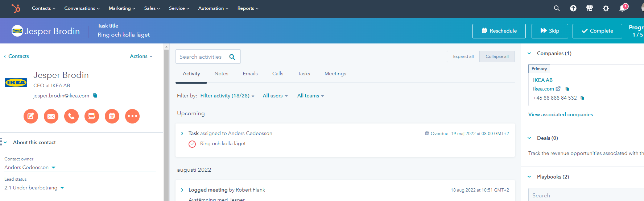Skip this task
The width and height of the screenshot is (644, 201).
[550, 31]
